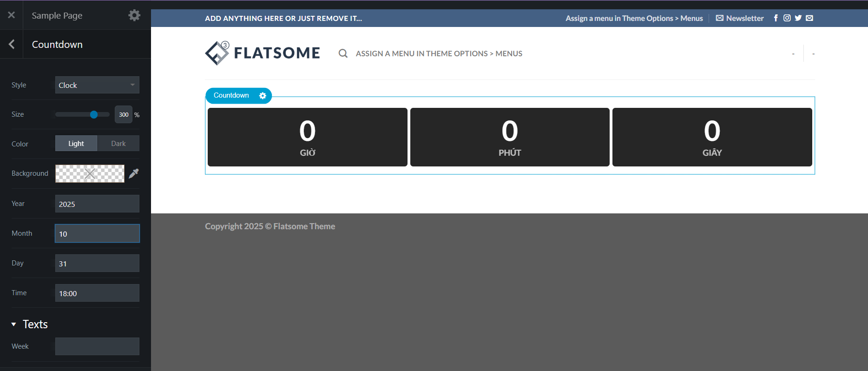Open the email social icon

[x=809, y=18]
